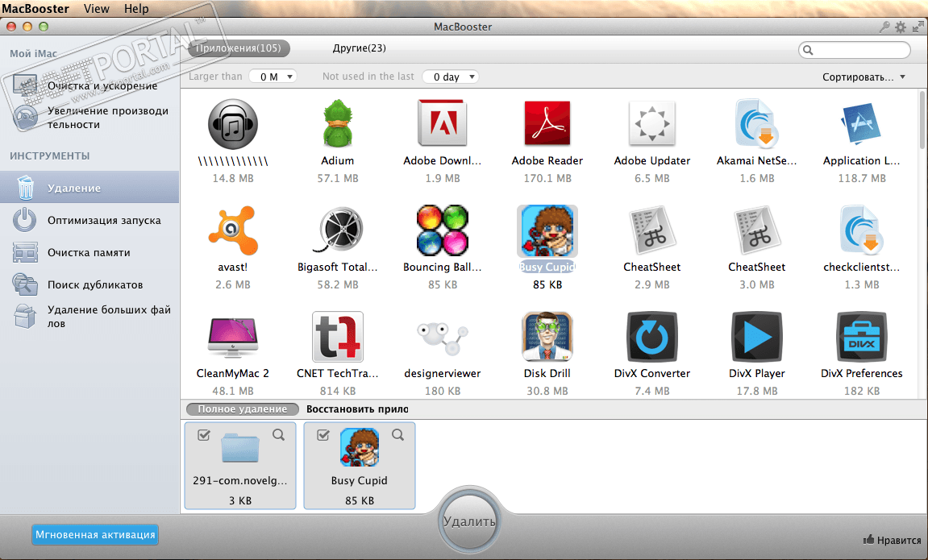Select the Busy Cupid thumbnail in removal list
Screen dimensions: 928x560
360,448
